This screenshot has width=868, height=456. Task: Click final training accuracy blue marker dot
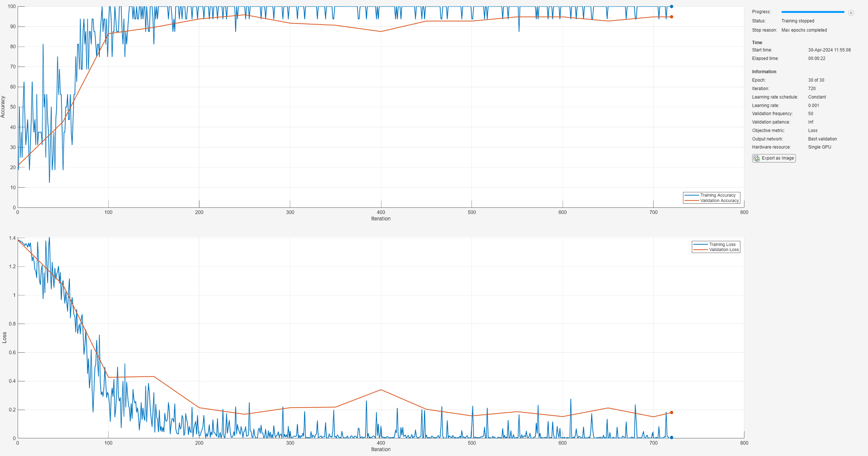[x=671, y=7]
